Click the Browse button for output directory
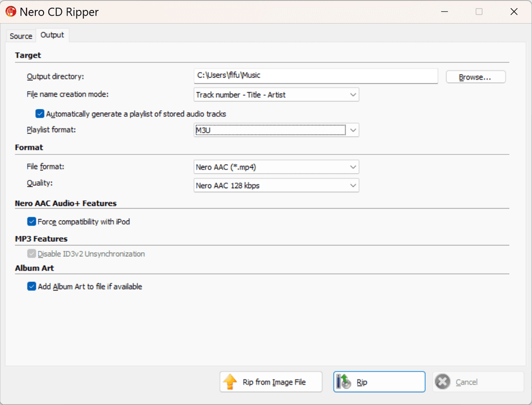Image resolution: width=532 pixels, height=405 pixels. click(475, 76)
